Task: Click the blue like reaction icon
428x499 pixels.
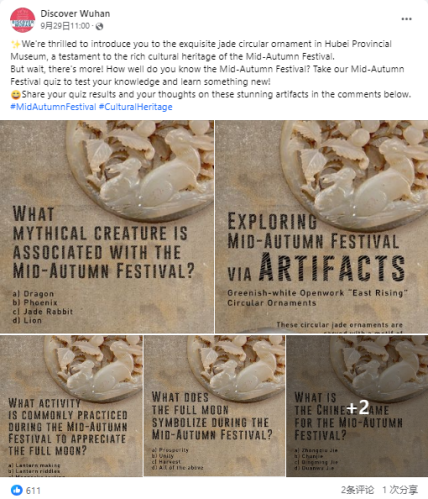Action: click(x=17, y=490)
